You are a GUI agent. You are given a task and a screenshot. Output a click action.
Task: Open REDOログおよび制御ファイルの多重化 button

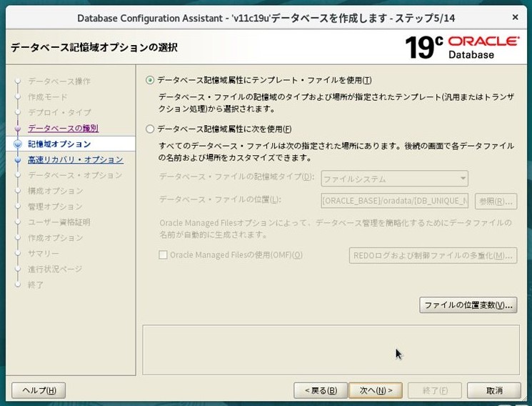click(x=433, y=255)
